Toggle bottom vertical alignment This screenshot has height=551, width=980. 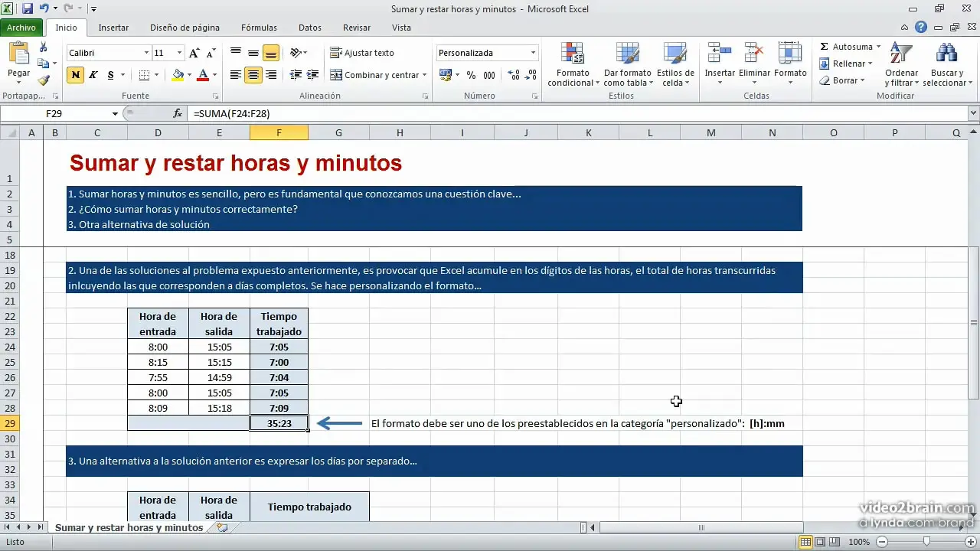pyautogui.click(x=270, y=53)
